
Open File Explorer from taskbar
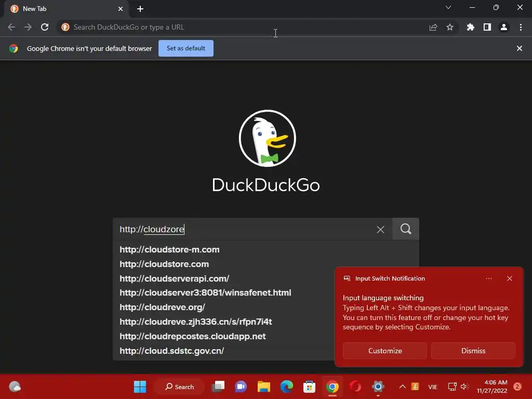(x=263, y=387)
